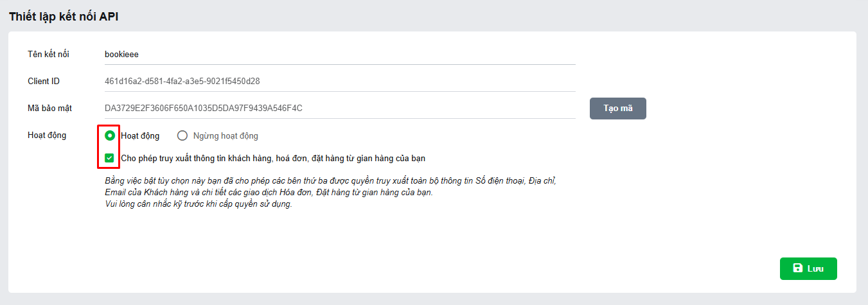The height and width of the screenshot is (305, 868).
Task: Click the Client ID value field
Action: point(339,82)
